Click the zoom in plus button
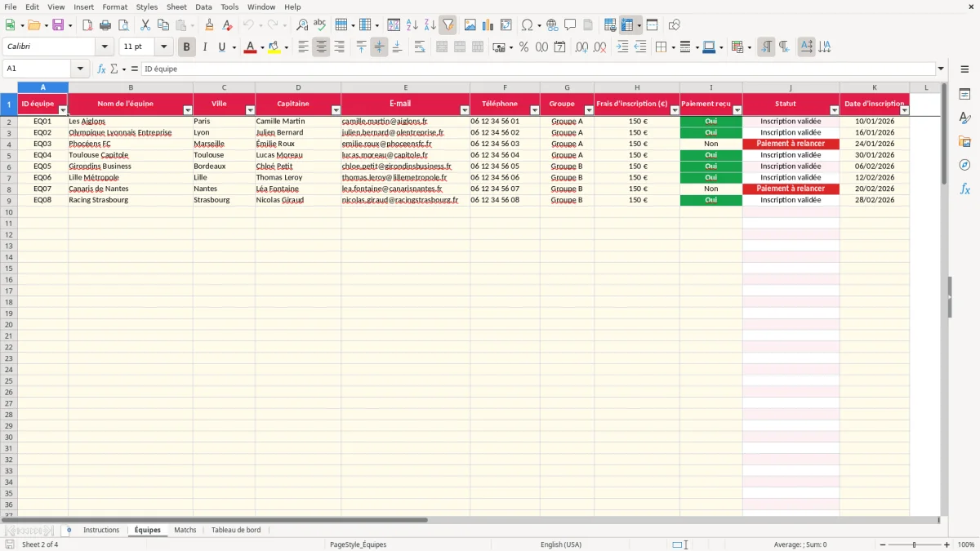This screenshot has height=551, width=980. click(947, 544)
